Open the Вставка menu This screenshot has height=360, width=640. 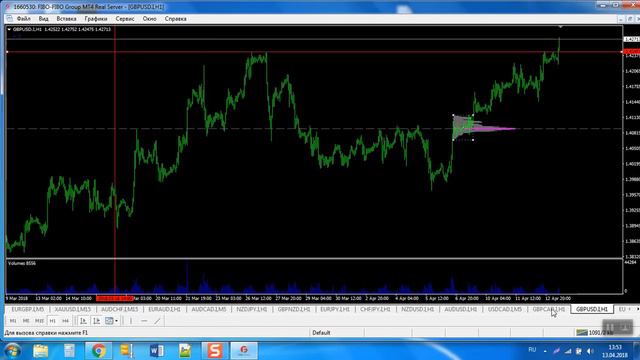(67, 19)
